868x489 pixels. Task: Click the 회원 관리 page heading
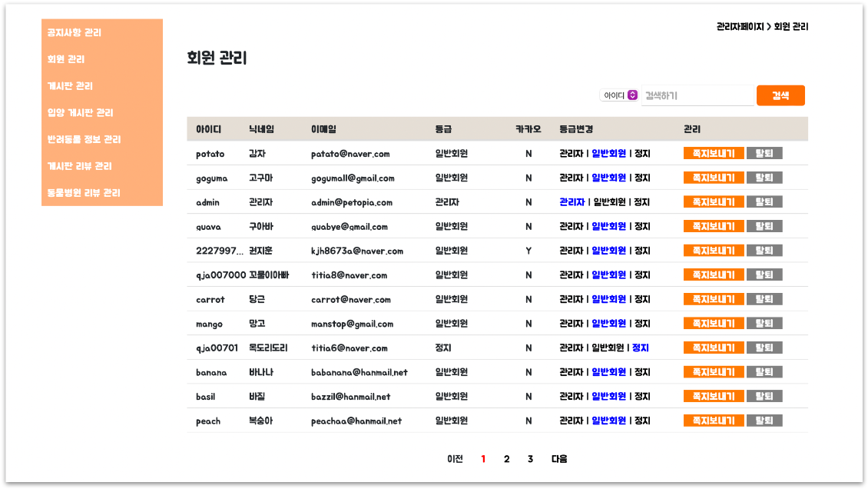pyautogui.click(x=217, y=58)
